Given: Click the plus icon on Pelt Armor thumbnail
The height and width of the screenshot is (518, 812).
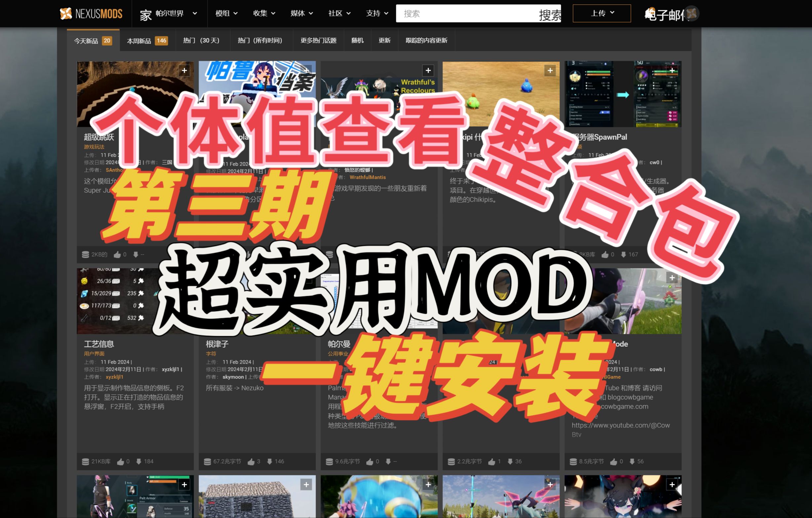Looking at the screenshot, I should [x=184, y=485].
